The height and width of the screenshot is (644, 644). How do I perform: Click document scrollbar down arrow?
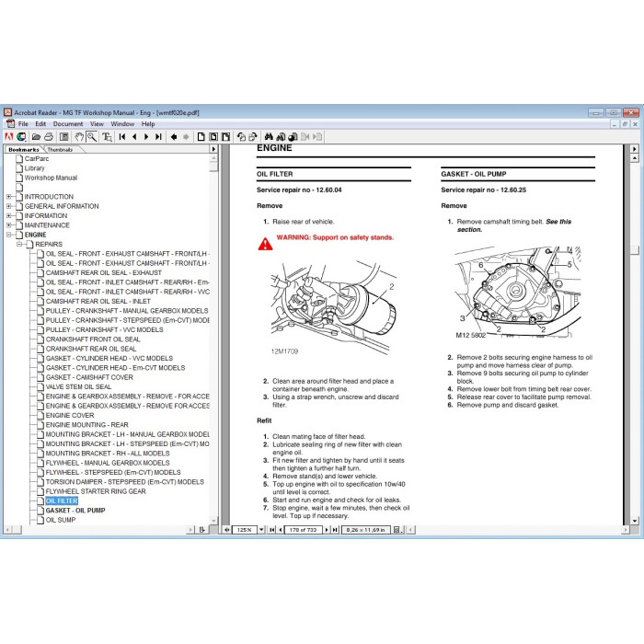pos(635,521)
